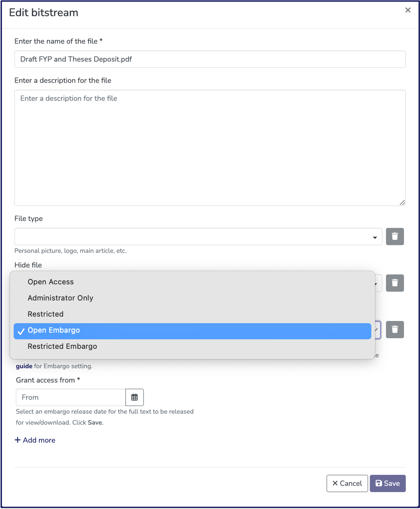Click the Grant access from date field
This screenshot has height=509, width=420.
tap(71, 397)
